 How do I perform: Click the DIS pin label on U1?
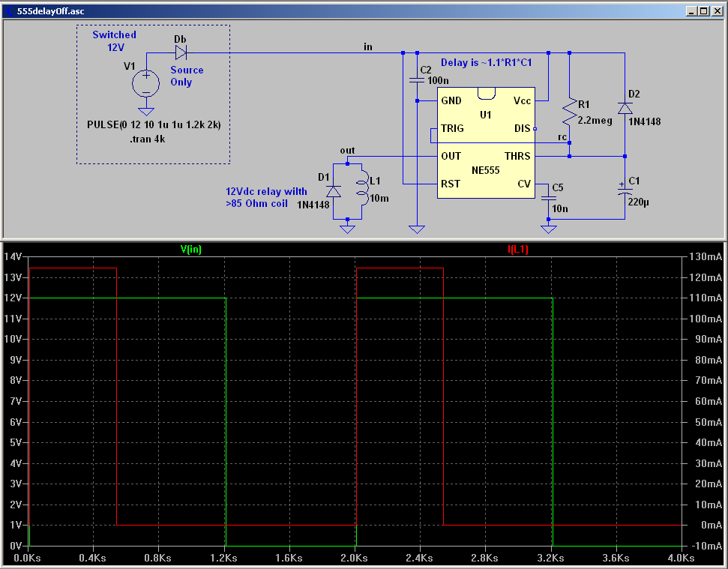pos(523,128)
